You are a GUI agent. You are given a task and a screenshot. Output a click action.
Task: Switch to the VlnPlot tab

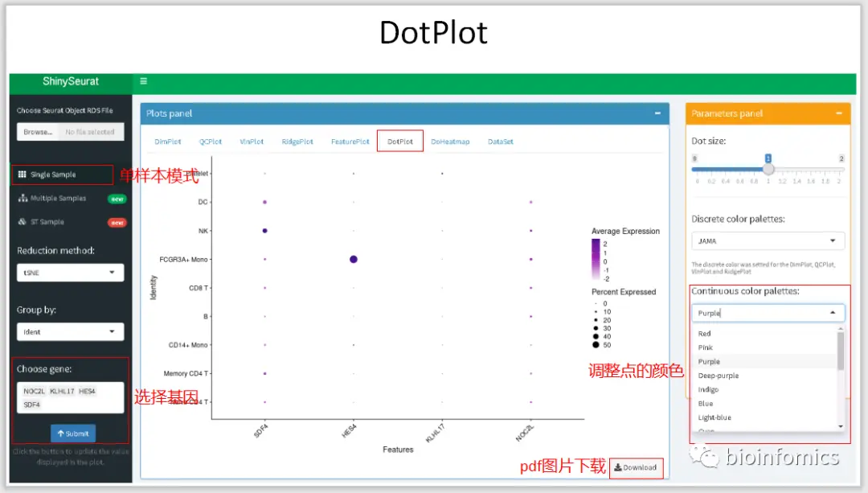click(x=252, y=142)
